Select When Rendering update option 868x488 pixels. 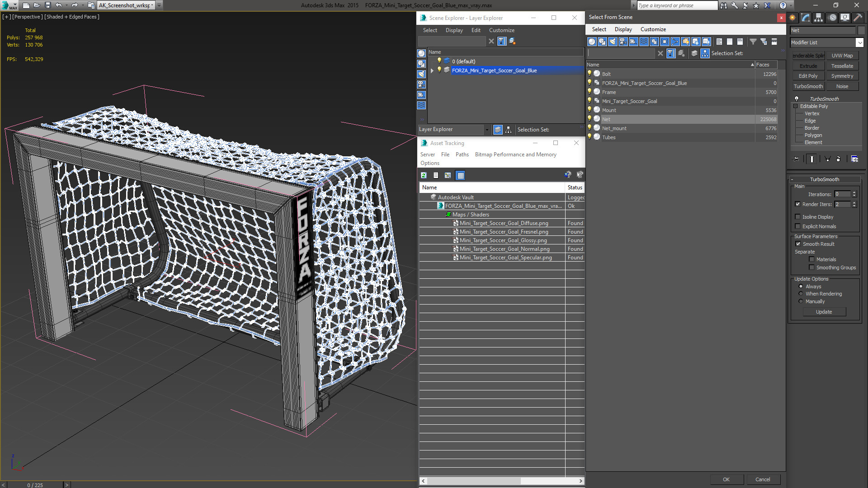coord(801,294)
